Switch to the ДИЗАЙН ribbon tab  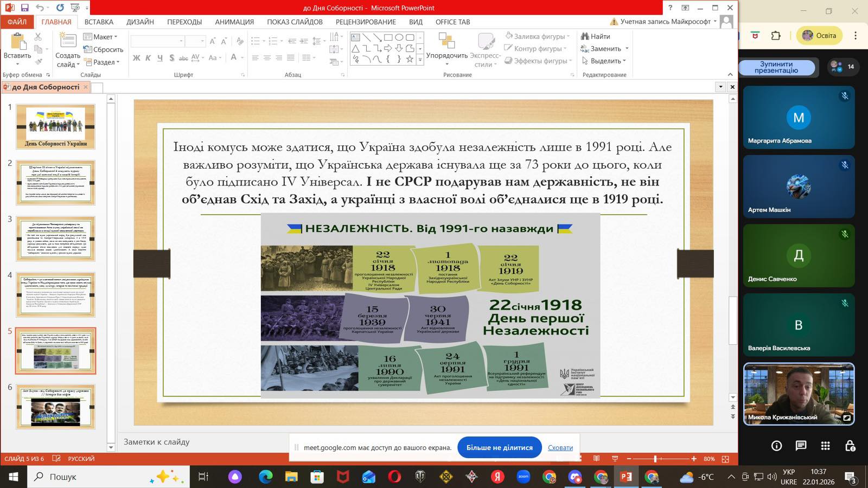pos(140,22)
